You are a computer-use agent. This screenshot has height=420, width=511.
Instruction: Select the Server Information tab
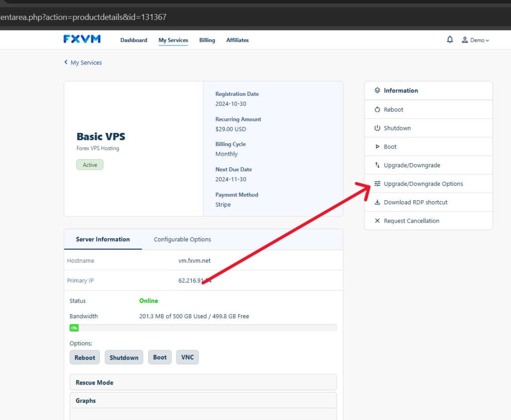click(103, 240)
